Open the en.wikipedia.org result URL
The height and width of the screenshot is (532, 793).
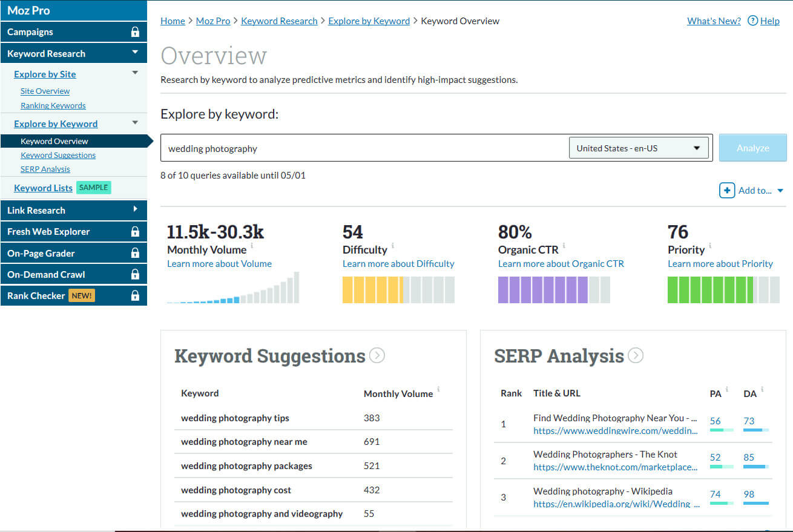pos(617,504)
